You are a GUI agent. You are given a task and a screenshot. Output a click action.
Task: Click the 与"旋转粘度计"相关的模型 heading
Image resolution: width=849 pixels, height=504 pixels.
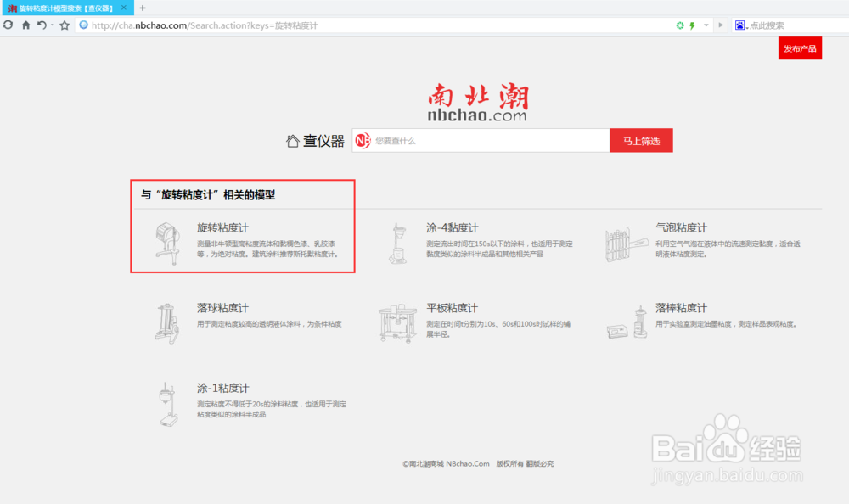[208, 195]
